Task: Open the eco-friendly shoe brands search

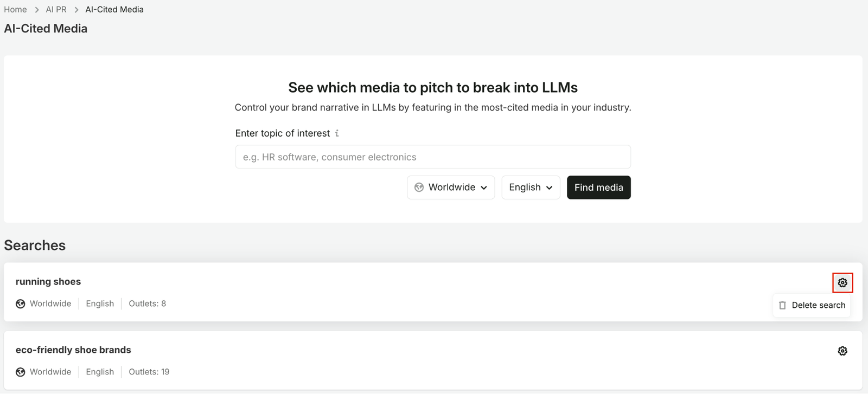Action: point(73,350)
